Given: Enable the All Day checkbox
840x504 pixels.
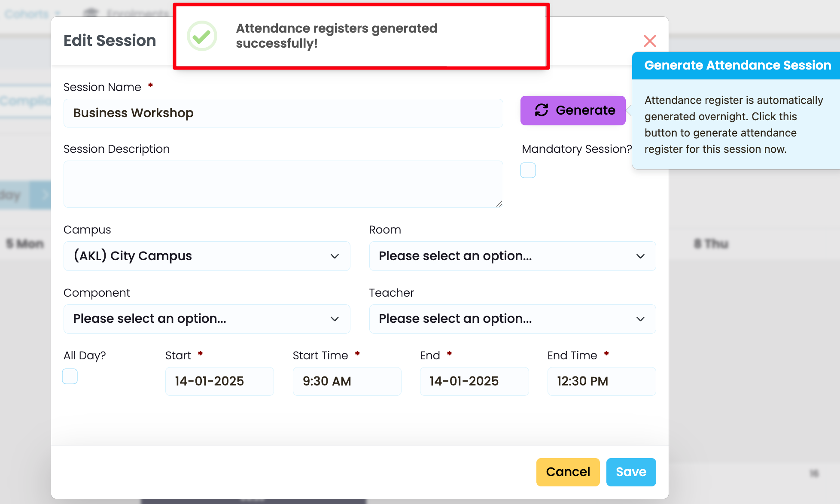Looking at the screenshot, I should 70,376.
